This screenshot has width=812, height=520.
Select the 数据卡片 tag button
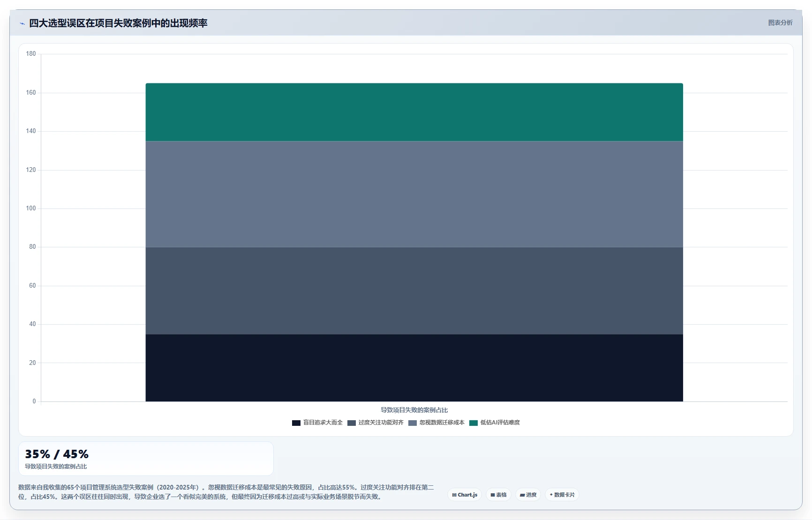[x=562, y=495]
